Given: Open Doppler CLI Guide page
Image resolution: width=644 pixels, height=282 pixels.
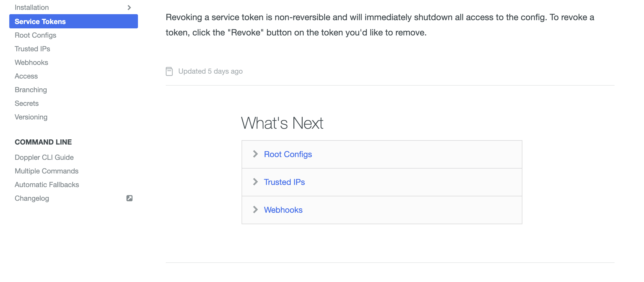Looking at the screenshot, I should 44,157.
